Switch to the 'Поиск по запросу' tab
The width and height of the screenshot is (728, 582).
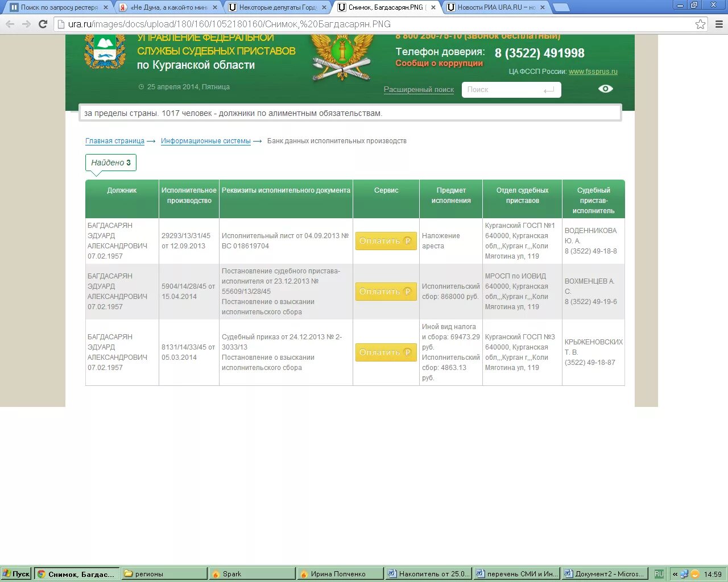(x=59, y=7)
